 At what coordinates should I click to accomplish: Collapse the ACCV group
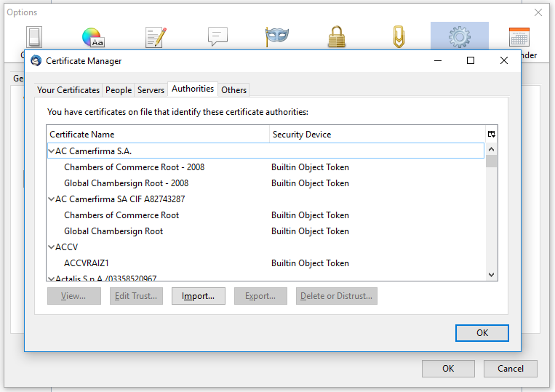click(x=52, y=247)
